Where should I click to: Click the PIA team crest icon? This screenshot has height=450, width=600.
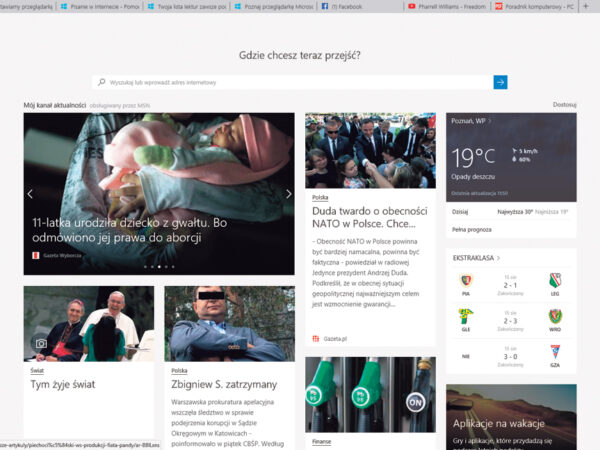click(x=465, y=281)
